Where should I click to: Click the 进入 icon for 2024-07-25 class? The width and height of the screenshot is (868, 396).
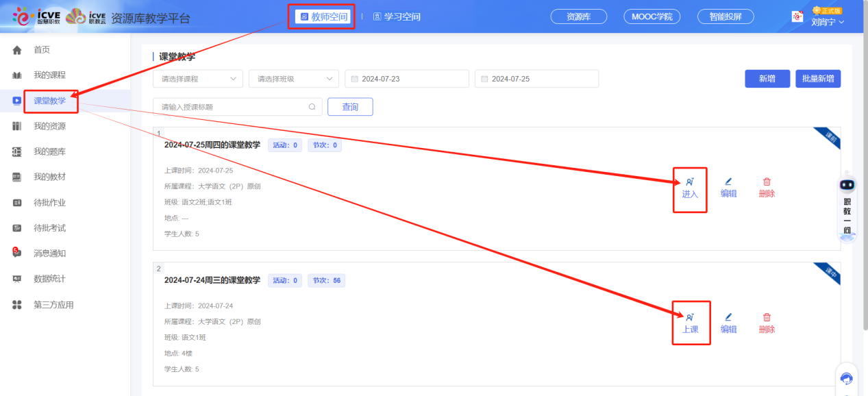pyautogui.click(x=689, y=182)
